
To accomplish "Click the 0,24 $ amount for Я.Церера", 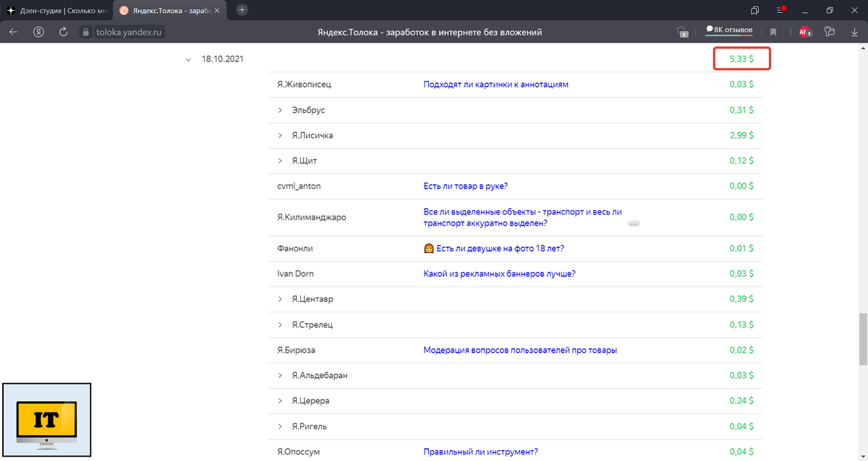I will pos(741,401).
